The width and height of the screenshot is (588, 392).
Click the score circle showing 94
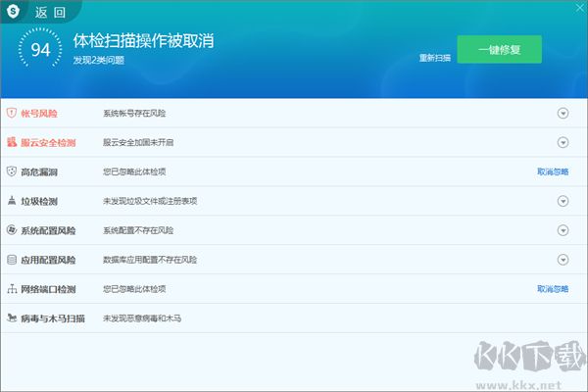click(40, 49)
